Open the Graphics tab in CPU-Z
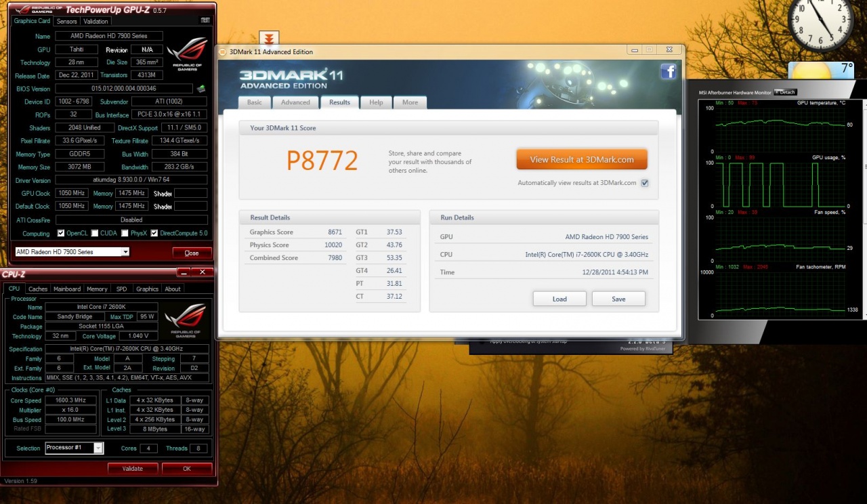 (147, 289)
